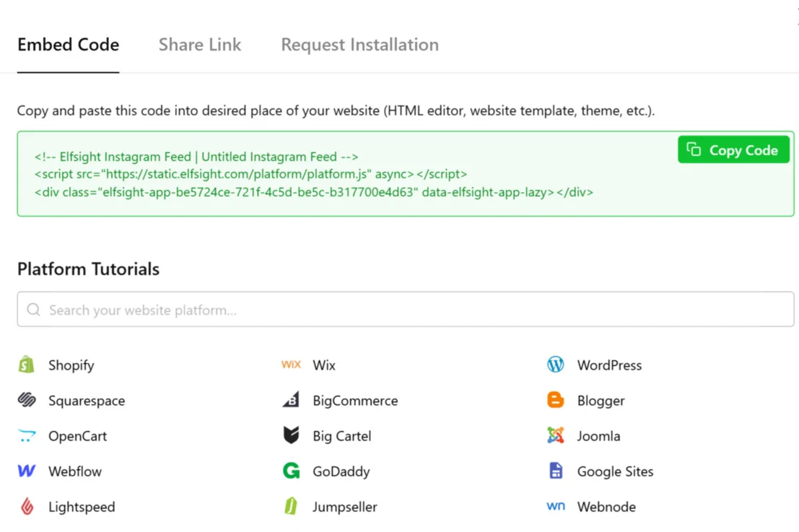Open the Webflow tutorial link
799x532 pixels.
click(75, 471)
